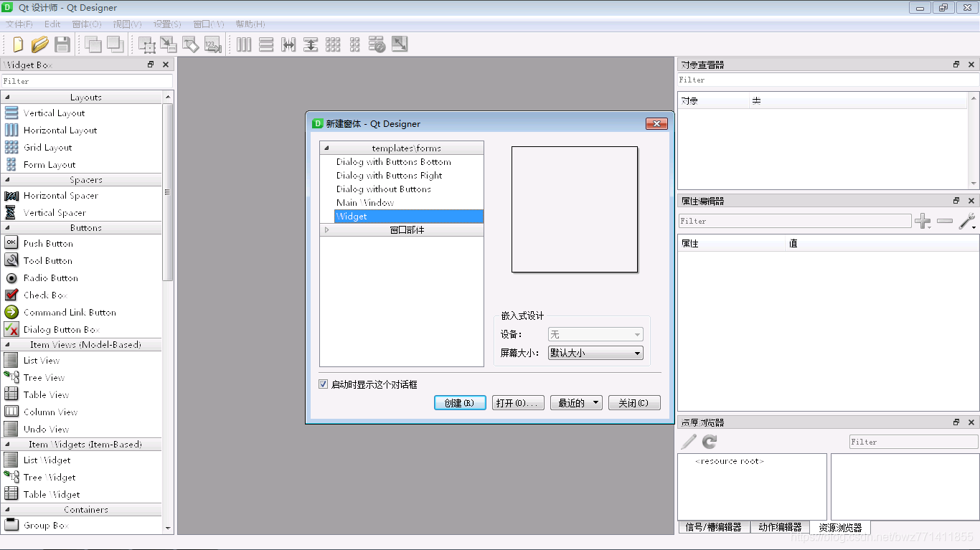The image size is (980, 550).
Task: Switch to the 信号/槽编辑器 tab
Action: 713,527
